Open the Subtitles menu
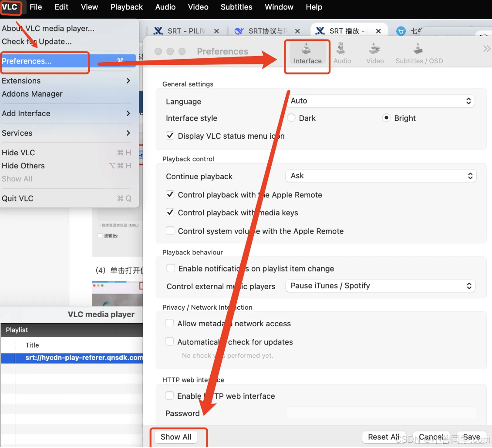 (236, 7)
